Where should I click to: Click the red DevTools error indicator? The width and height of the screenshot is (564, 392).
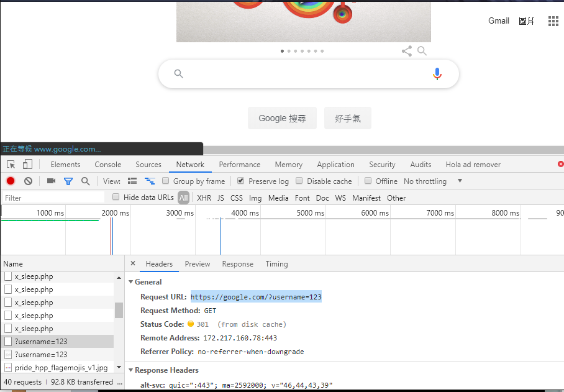click(x=560, y=164)
